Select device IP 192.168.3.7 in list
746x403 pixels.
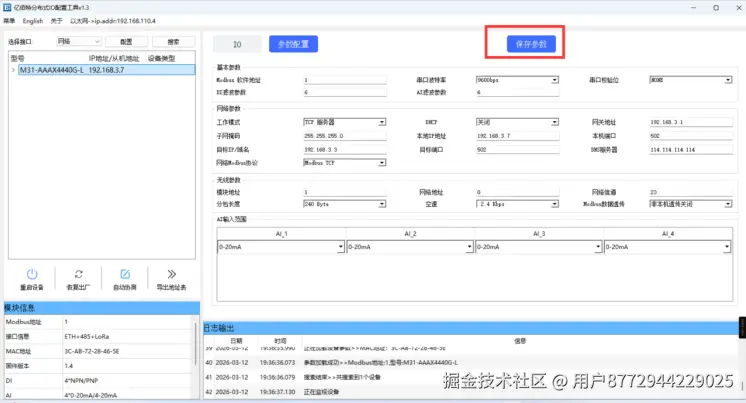click(x=106, y=70)
